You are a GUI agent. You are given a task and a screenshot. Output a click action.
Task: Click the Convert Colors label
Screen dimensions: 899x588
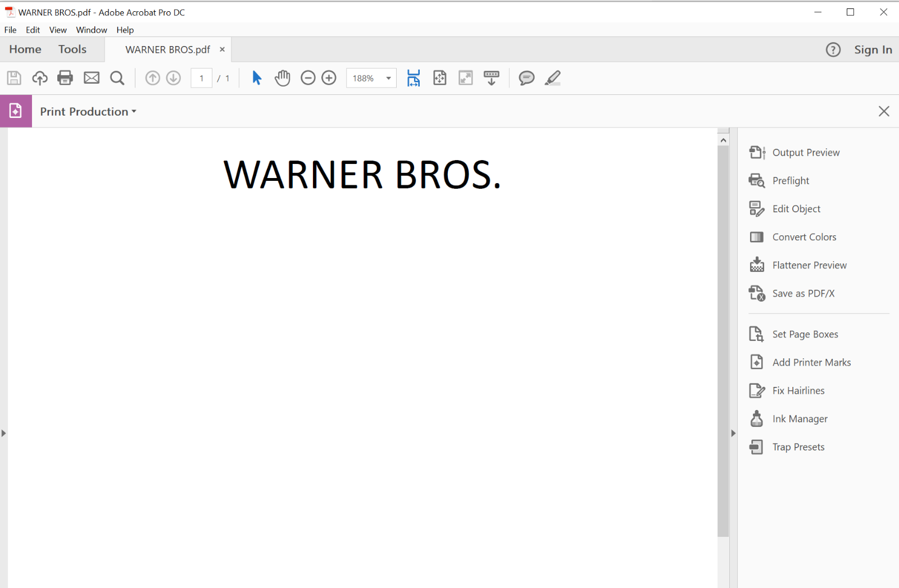coord(804,237)
